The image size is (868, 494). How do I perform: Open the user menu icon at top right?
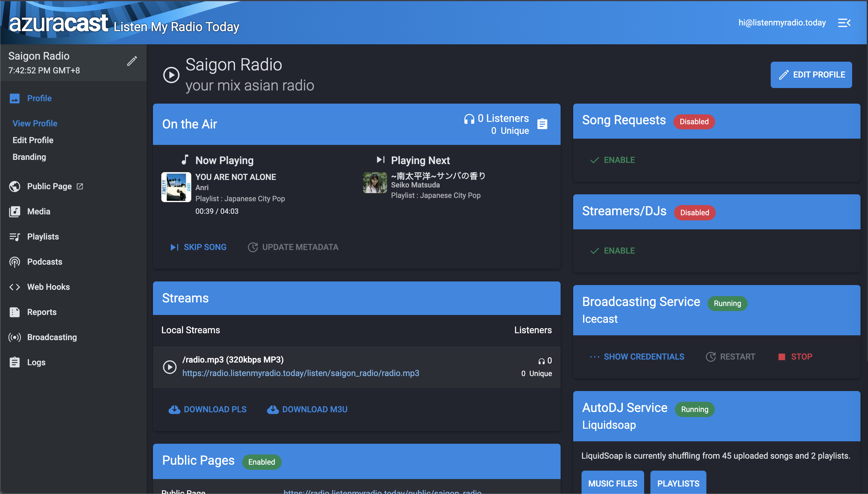click(x=844, y=23)
